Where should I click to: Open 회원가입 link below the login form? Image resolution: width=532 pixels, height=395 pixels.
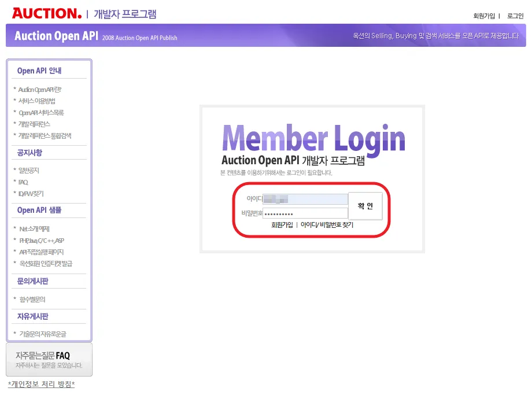(282, 224)
